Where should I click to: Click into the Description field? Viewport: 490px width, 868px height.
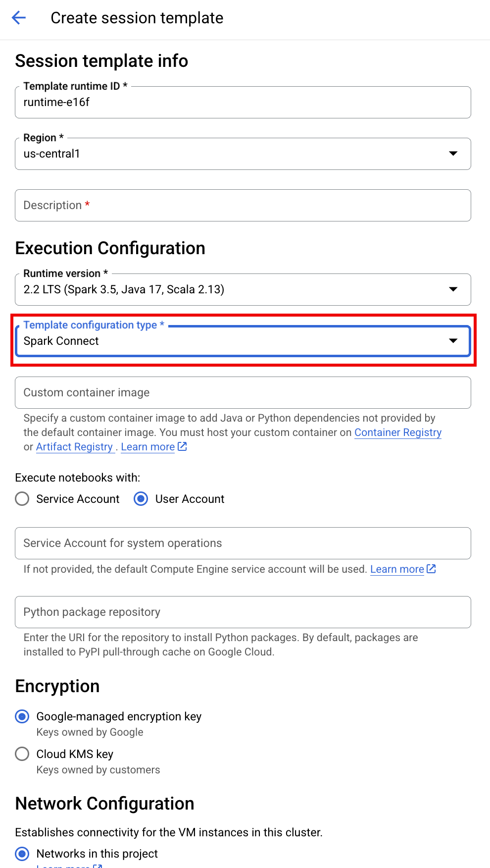(x=243, y=205)
